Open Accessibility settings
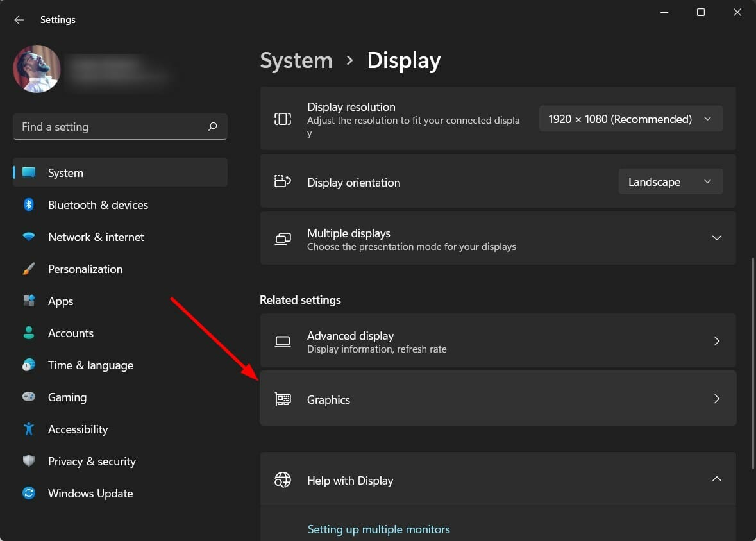Viewport: 756px width, 541px height. coord(78,429)
